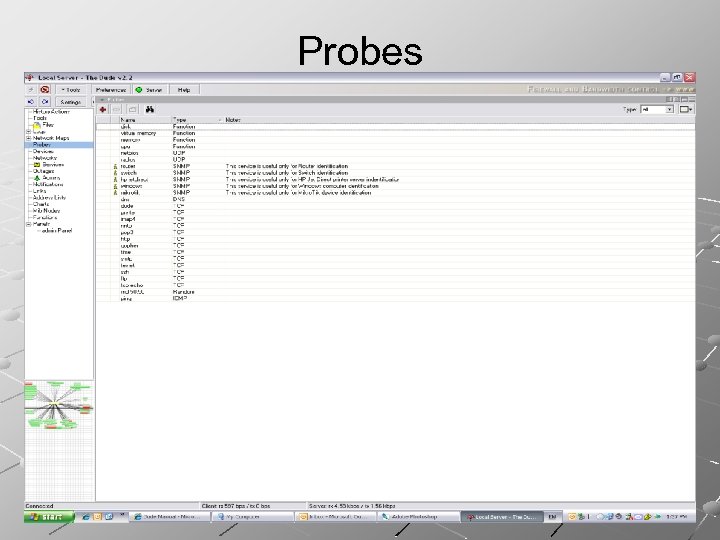Expand the Network Maps tree node
The width and height of the screenshot is (720, 540).
(28, 138)
